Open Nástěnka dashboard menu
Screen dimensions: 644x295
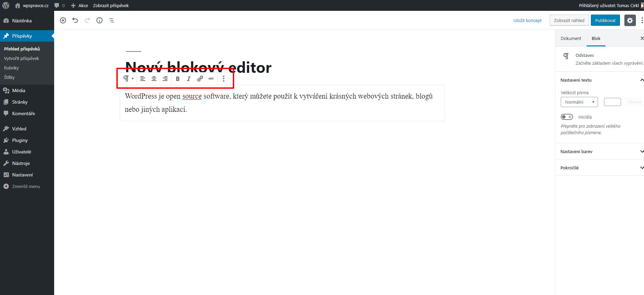pyautogui.click(x=27, y=21)
